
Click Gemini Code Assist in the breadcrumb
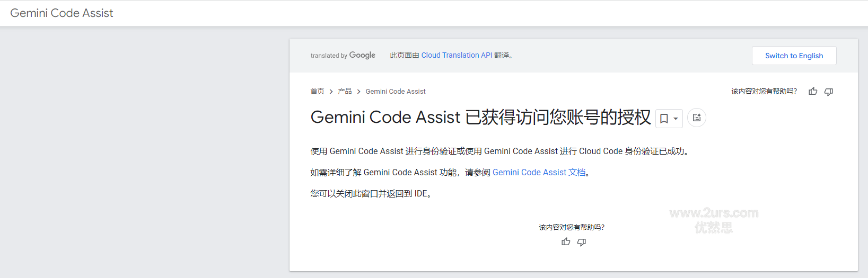click(396, 92)
